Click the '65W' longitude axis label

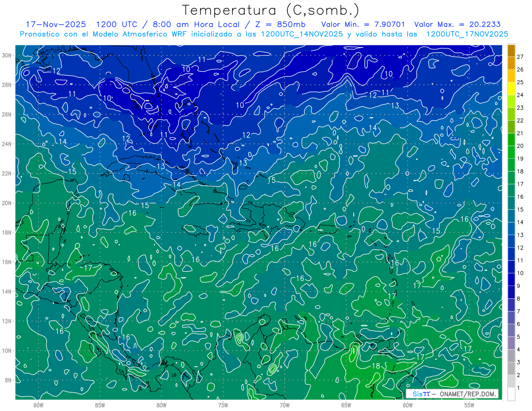click(x=346, y=406)
